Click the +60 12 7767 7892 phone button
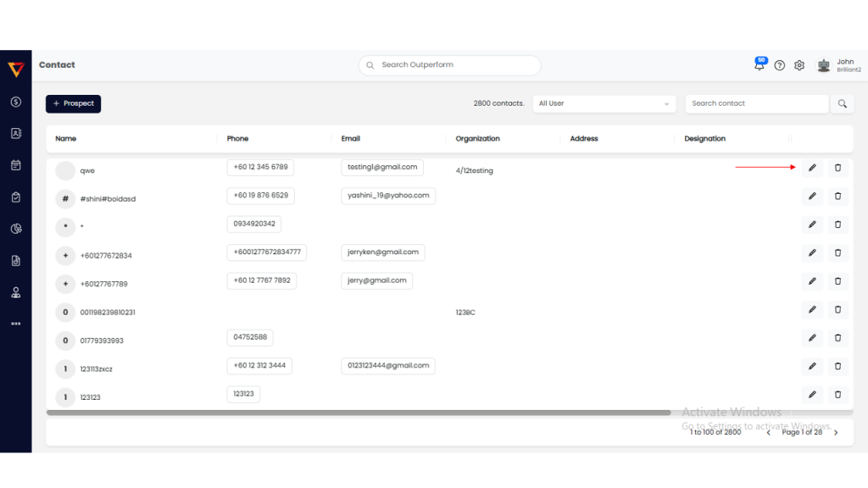 [x=261, y=280]
